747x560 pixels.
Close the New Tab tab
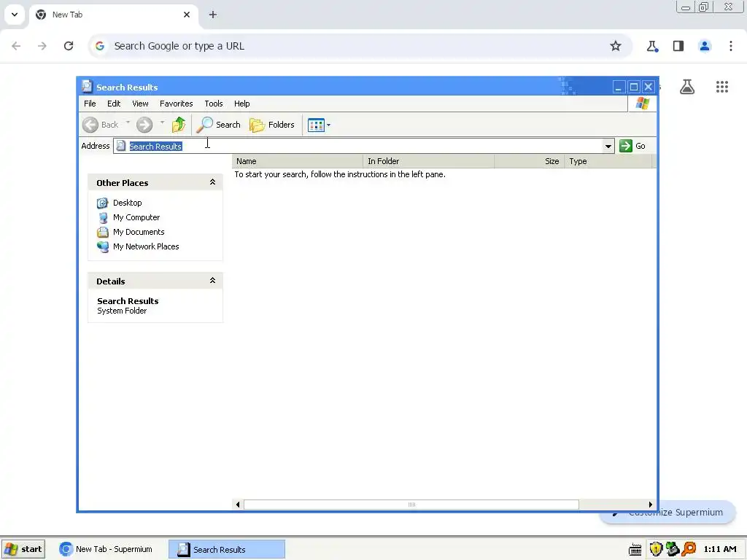[187, 15]
